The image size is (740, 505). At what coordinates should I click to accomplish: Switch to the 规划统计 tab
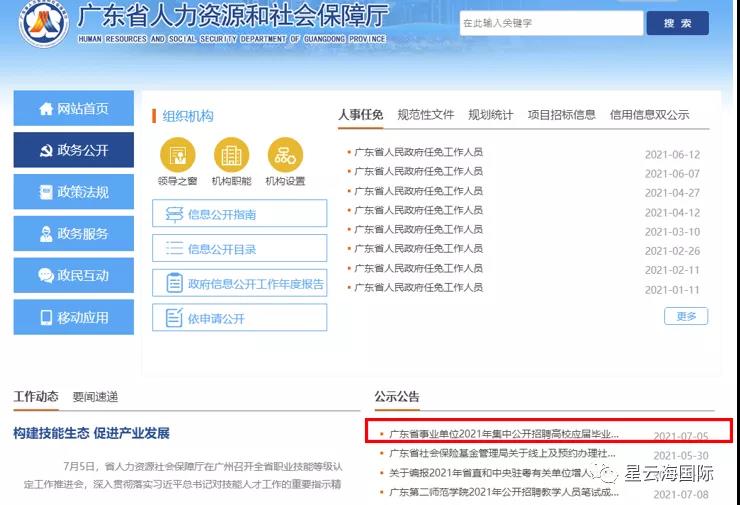[490, 115]
